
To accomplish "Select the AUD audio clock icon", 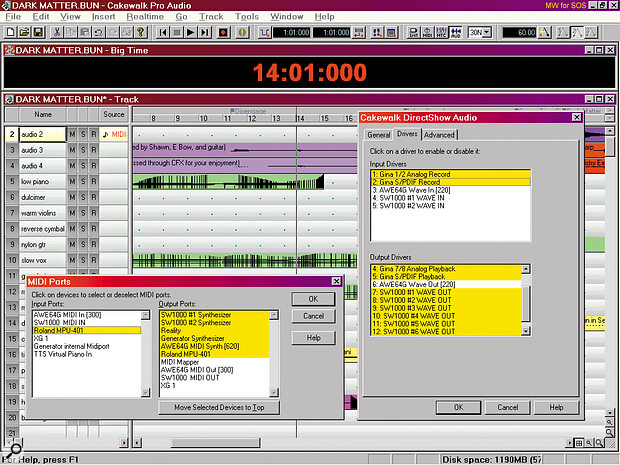I will [456, 32].
